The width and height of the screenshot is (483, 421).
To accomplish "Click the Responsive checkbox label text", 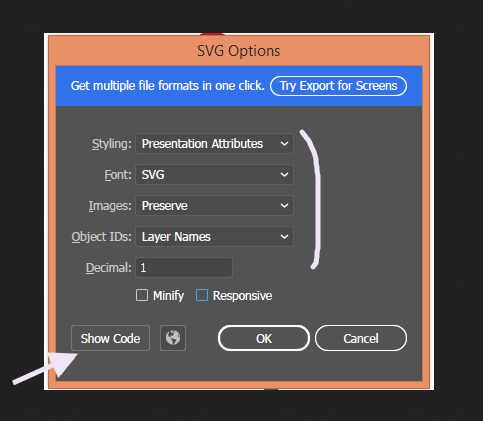I will point(242,296).
